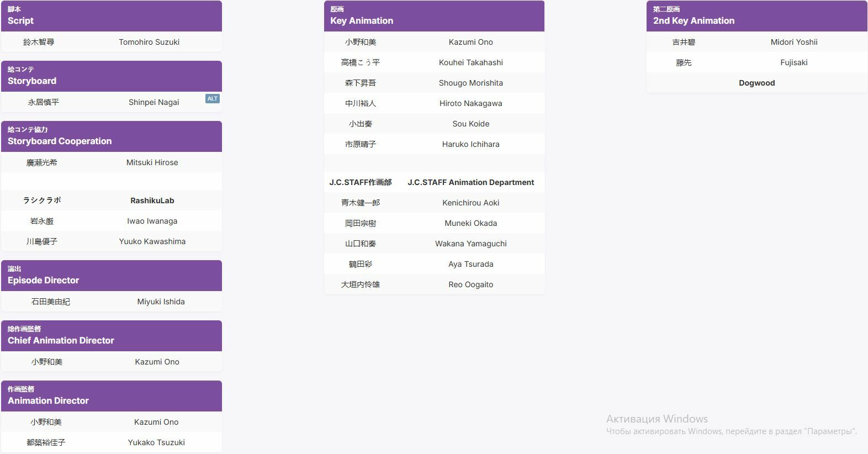Select Midori Yoshii under 2nd Key Animation
This screenshot has width=868, height=454.
(793, 42)
